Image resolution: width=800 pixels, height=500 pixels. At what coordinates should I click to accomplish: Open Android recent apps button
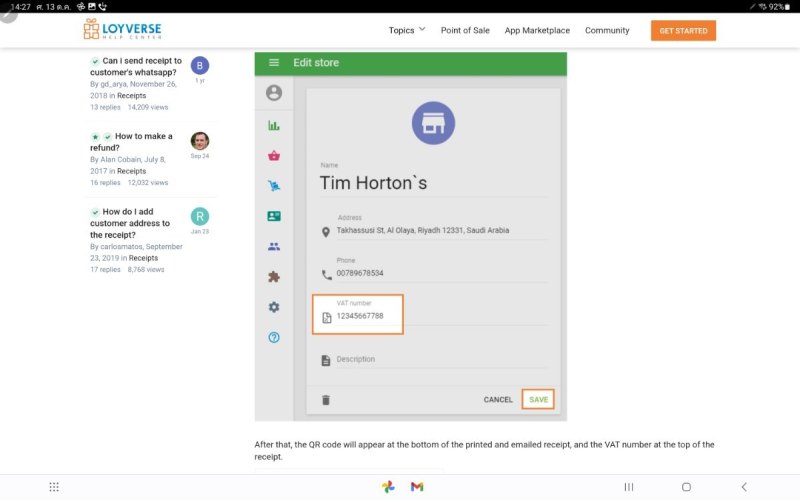pyautogui.click(x=629, y=487)
